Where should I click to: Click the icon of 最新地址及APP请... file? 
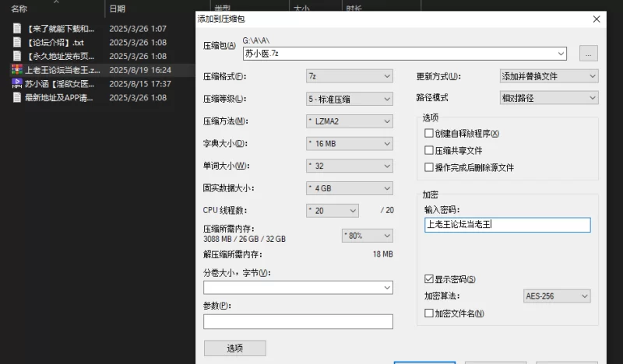pyautogui.click(x=16, y=97)
